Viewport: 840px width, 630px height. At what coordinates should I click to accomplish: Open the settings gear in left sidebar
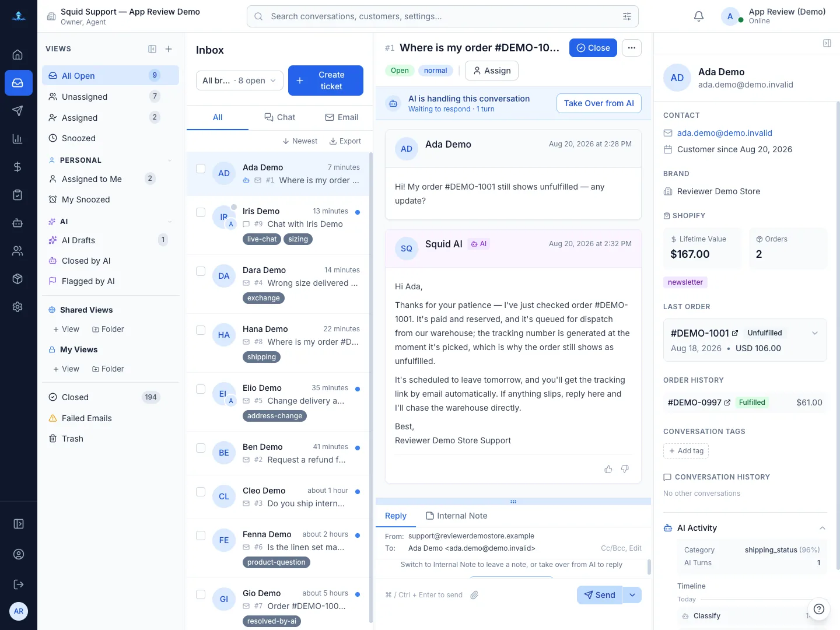(17, 307)
